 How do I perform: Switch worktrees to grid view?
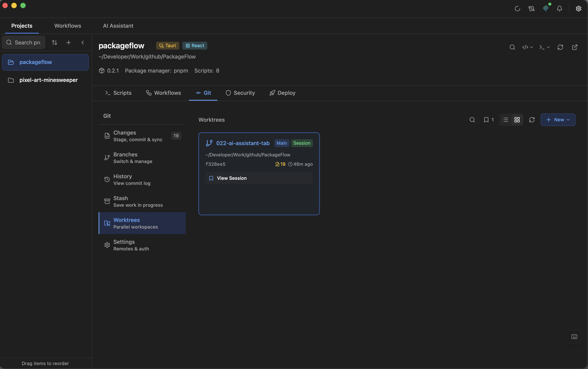click(517, 120)
